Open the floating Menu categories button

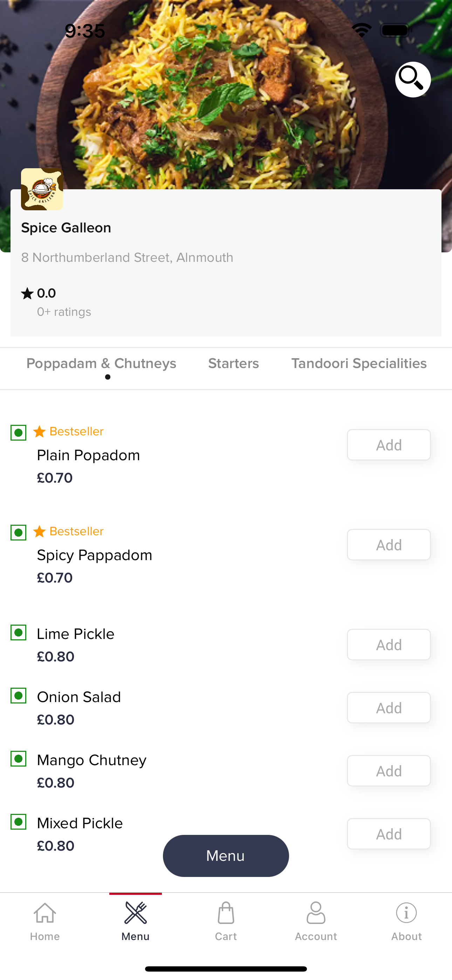click(x=226, y=856)
